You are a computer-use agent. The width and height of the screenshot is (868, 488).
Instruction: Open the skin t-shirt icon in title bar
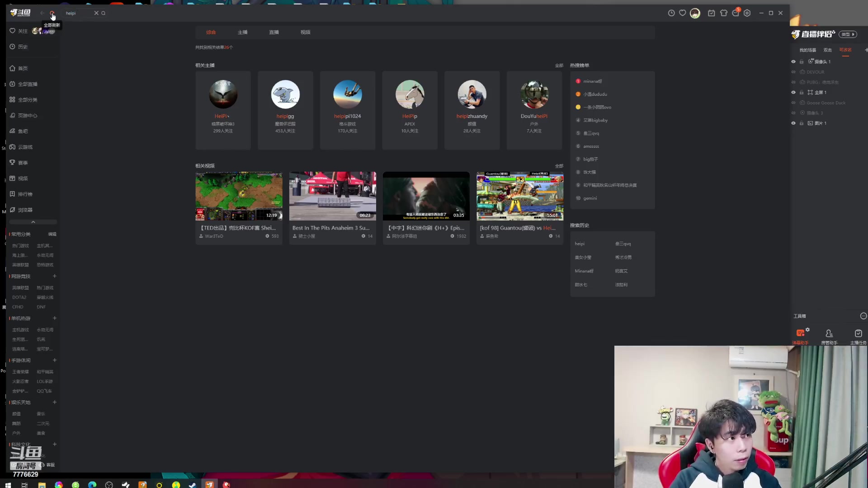point(724,13)
